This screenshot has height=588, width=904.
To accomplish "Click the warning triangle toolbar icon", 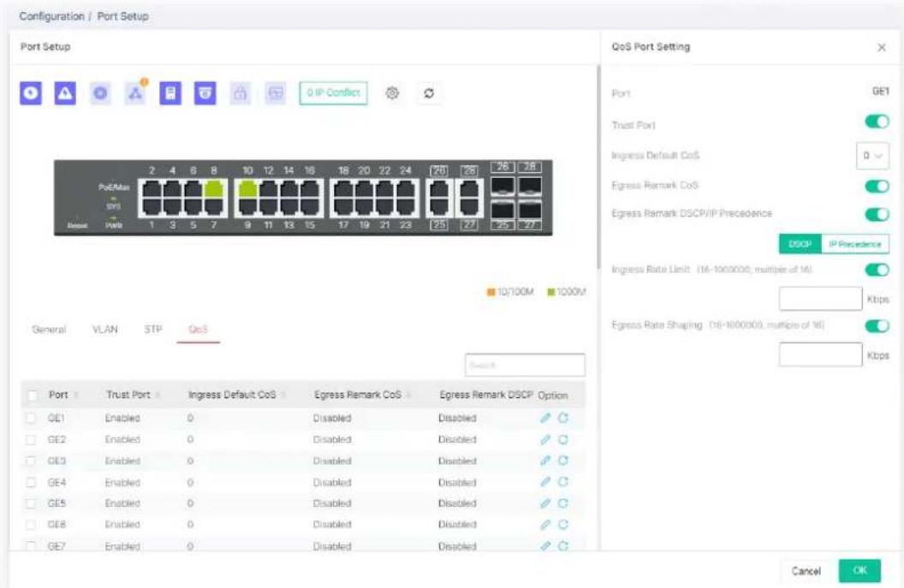I will click(x=65, y=92).
